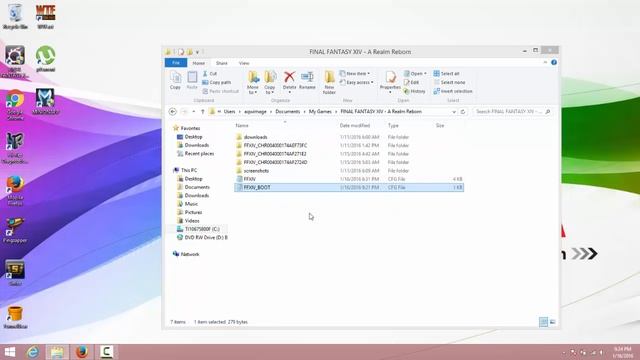Viewport: 640px width, 360px height.
Task: Open the Copy to dropdown button
Action: tap(270, 82)
